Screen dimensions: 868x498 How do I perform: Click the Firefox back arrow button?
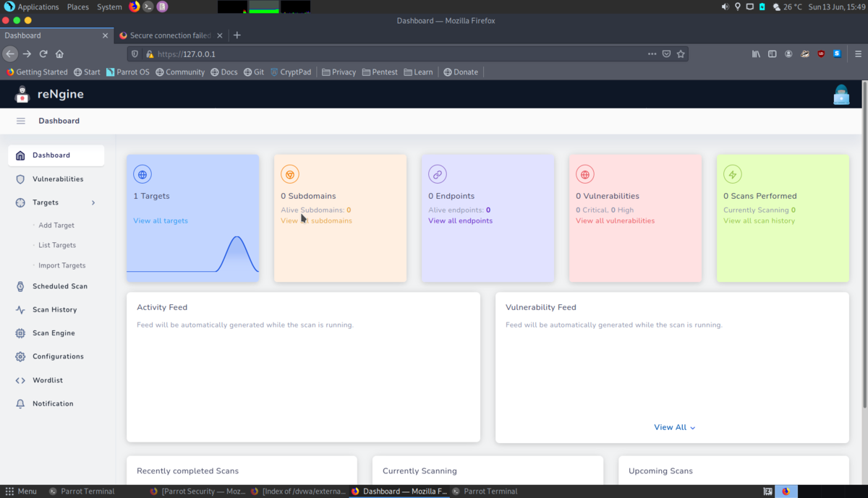tap(10, 53)
